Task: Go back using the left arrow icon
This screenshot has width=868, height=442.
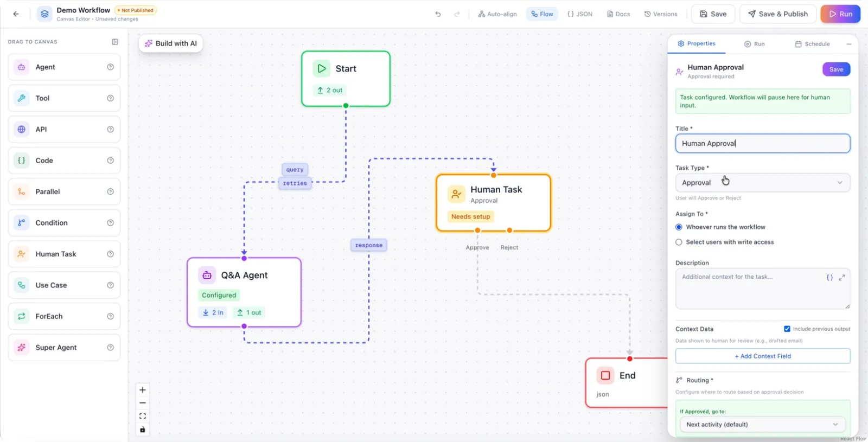Action: 16,14
